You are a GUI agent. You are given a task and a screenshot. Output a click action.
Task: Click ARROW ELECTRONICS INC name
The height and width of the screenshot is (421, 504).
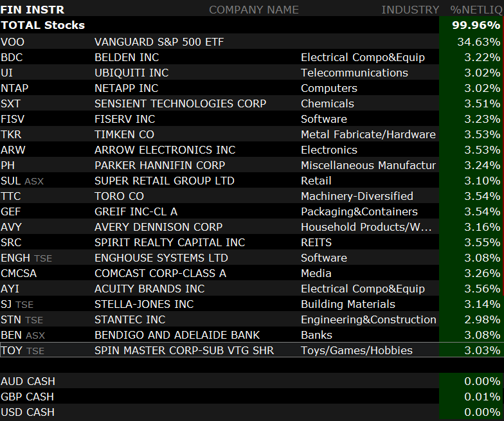point(165,150)
